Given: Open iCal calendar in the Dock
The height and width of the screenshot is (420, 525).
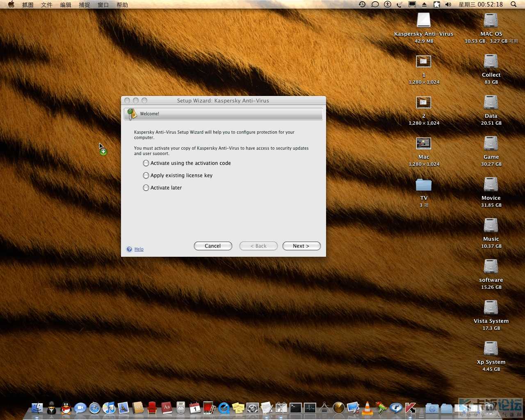Looking at the screenshot, I should 195,408.
